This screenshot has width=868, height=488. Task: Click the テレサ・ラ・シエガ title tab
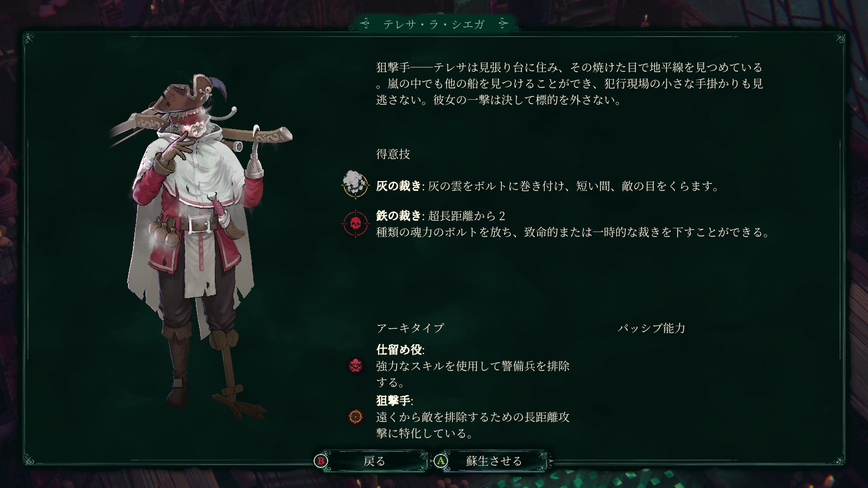click(434, 24)
